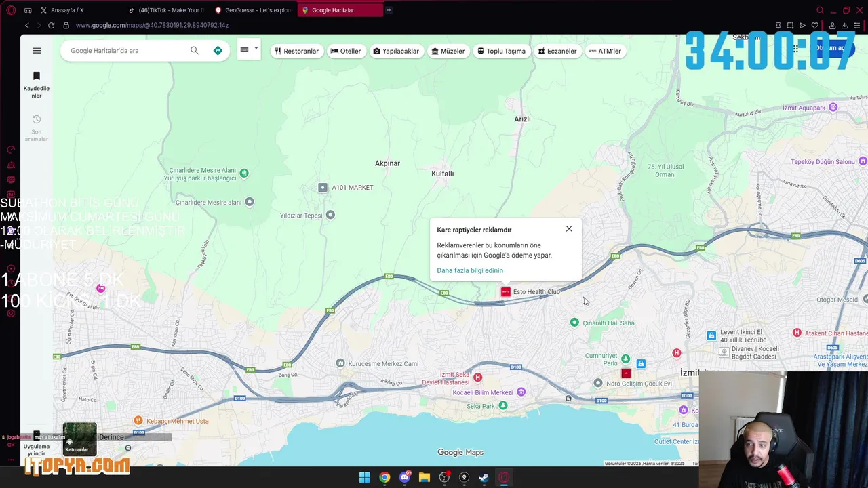The image size is (868, 488).
Task: Click the Seka Park green marker
Action: (x=502, y=405)
